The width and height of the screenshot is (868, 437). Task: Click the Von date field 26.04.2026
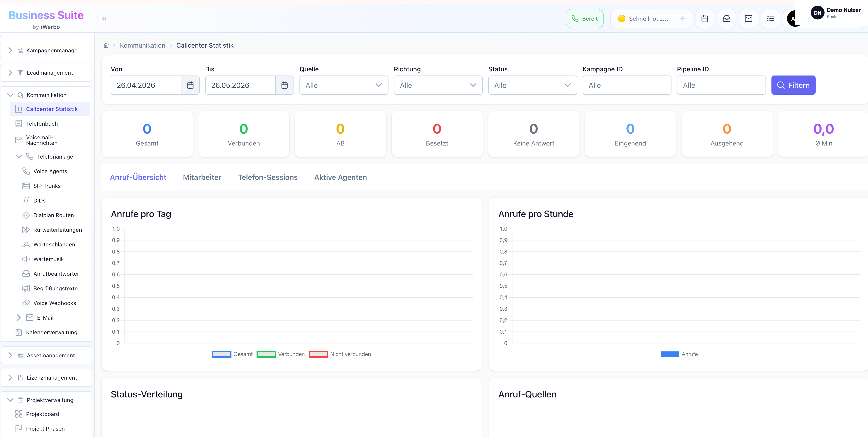146,85
